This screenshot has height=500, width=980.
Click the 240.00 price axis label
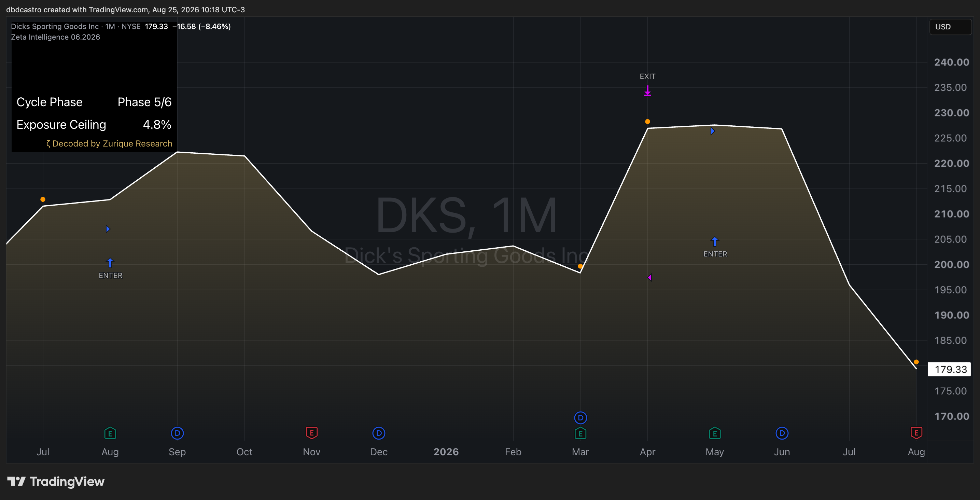(x=951, y=62)
